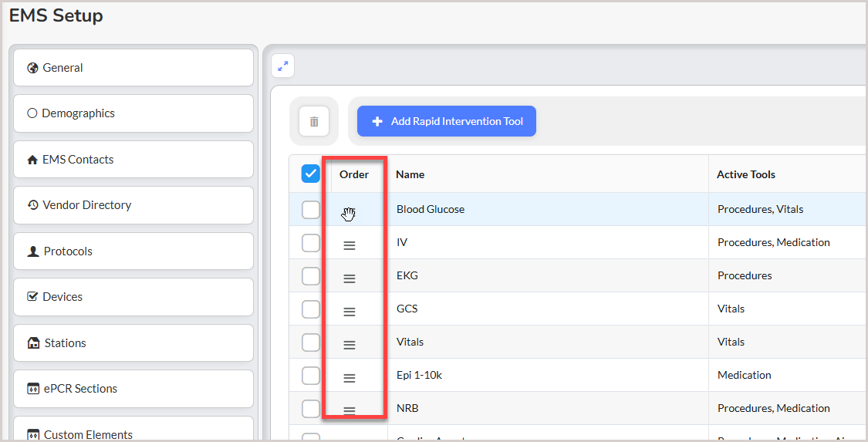Click the drag handle for IV row
868x442 pixels.
click(350, 245)
